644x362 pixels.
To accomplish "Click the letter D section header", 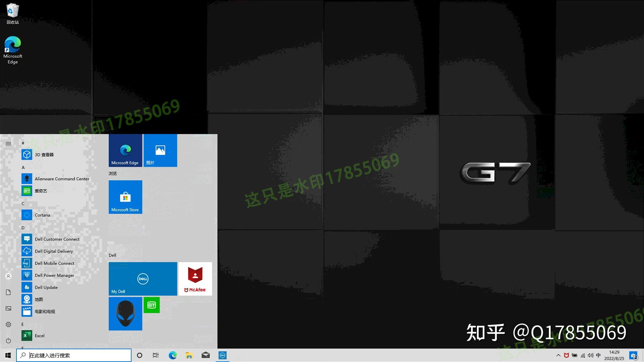I will point(23,228).
